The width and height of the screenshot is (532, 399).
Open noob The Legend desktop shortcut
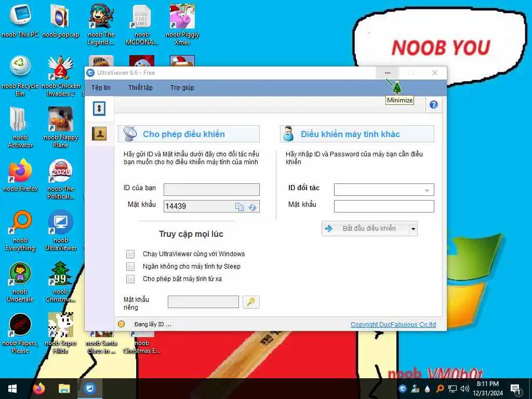[x=101, y=24]
